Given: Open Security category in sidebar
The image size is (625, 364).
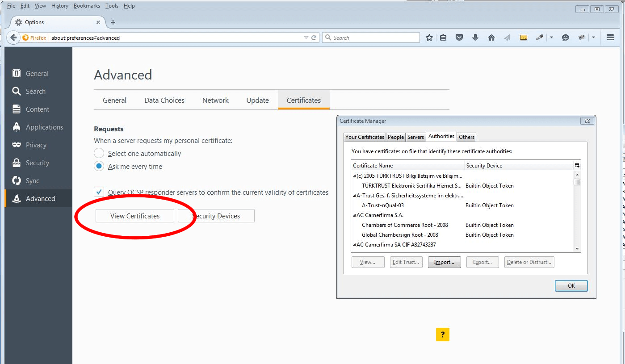Looking at the screenshot, I should point(38,163).
